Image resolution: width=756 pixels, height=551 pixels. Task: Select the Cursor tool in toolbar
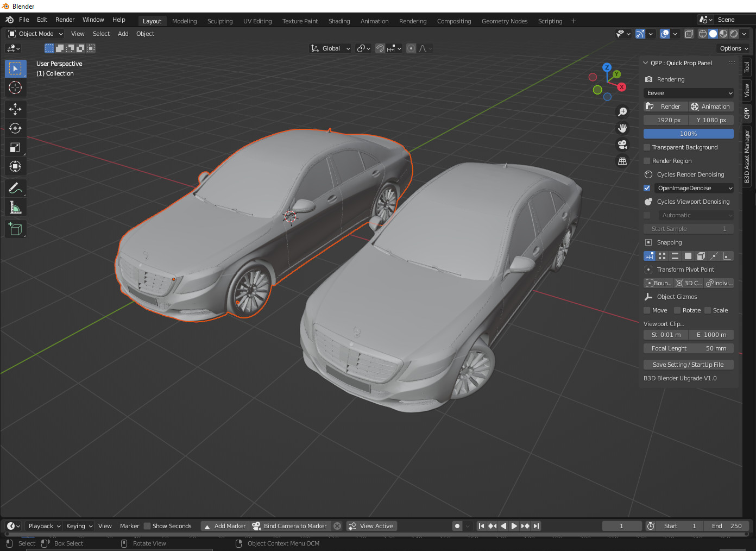[15, 87]
